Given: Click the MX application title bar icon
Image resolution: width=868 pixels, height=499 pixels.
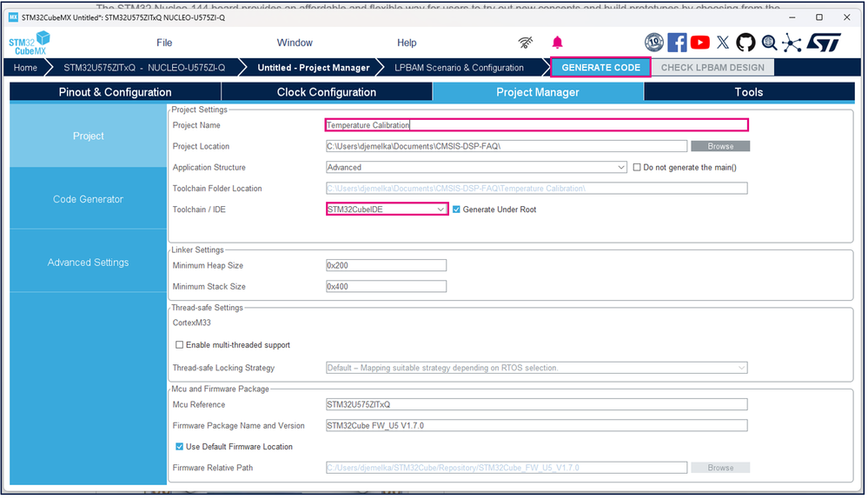Looking at the screenshot, I should click(x=13, y=17).
